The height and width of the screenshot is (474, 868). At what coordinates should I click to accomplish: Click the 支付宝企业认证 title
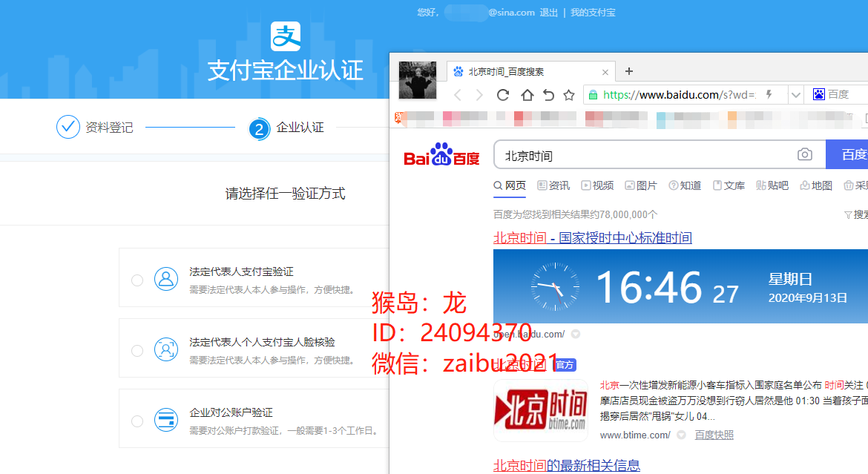click(x=285, y=71)
